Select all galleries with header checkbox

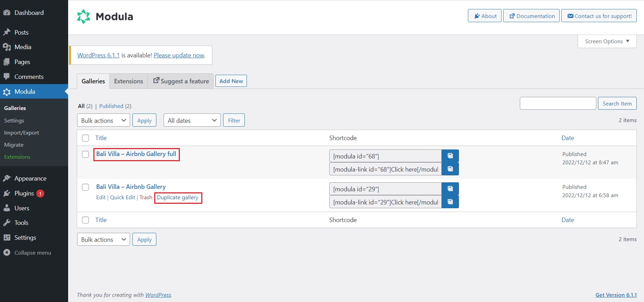pyautogui.click(x=85, y=138)
